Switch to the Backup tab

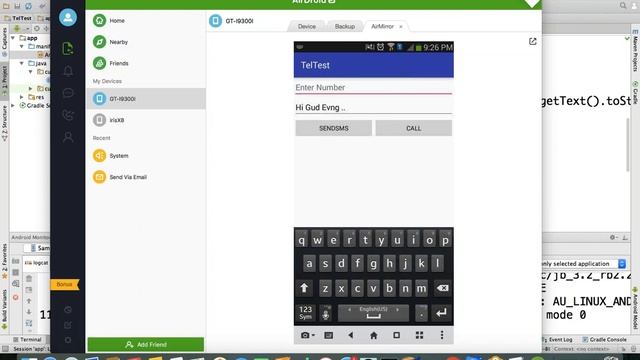344,26
